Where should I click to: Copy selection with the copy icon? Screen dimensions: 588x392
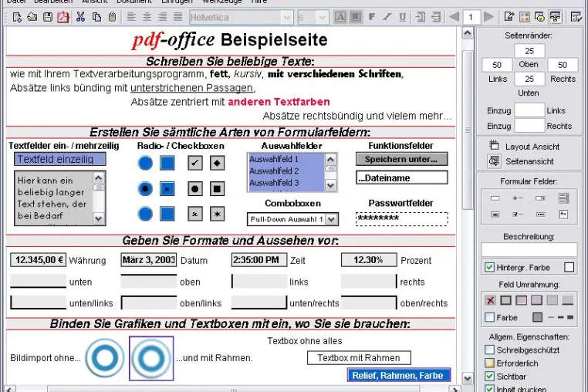pos(96,17)
